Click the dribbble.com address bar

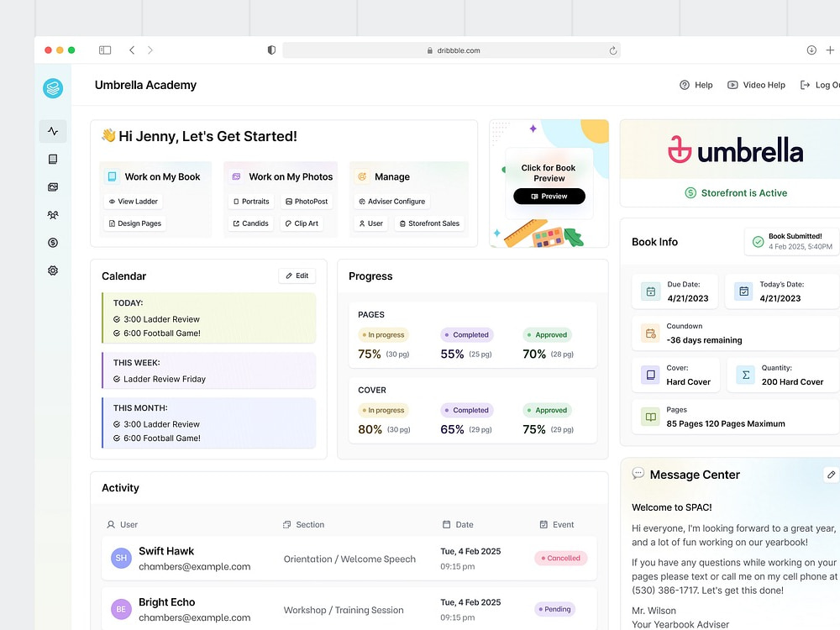point(452,50)
